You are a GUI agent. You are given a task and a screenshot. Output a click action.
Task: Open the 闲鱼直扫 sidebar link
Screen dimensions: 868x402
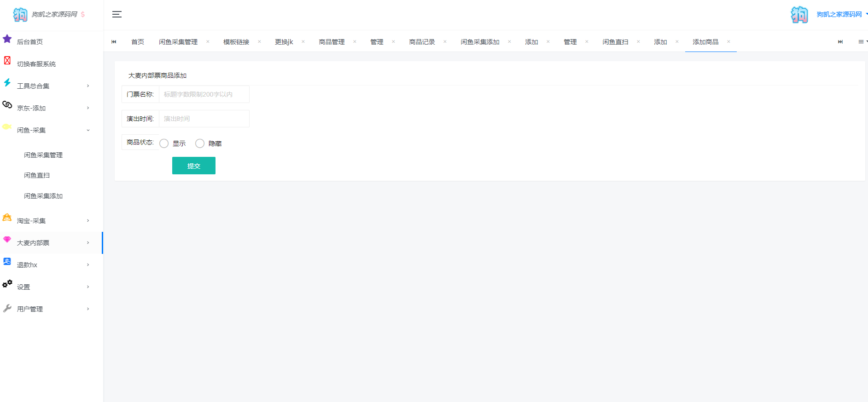pos(37,175)
